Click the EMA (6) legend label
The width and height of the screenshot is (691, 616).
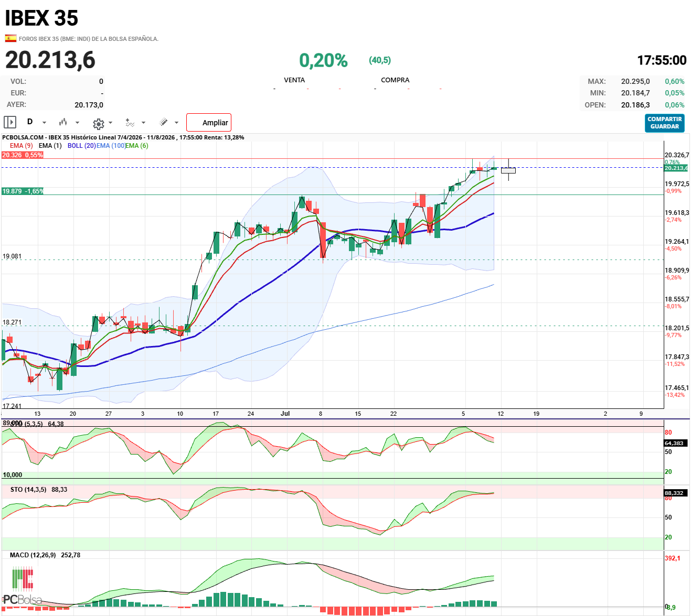point(136,146)
